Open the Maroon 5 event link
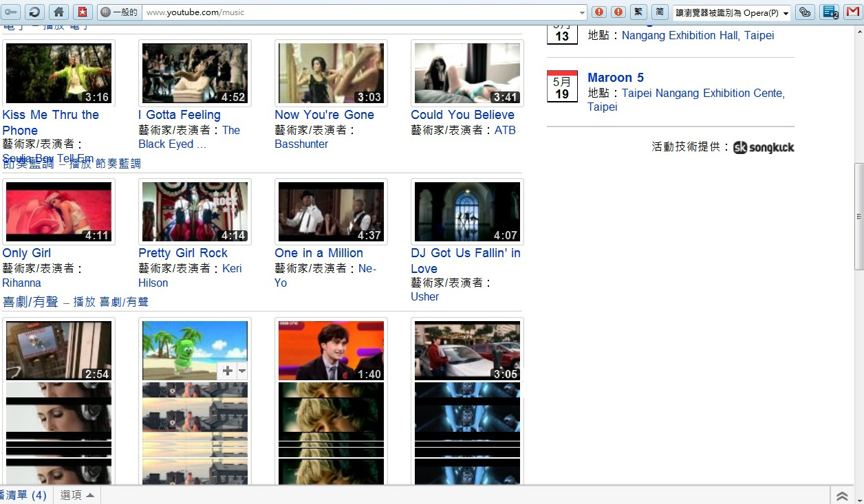 pyautogui.click(x=616, y=78)
